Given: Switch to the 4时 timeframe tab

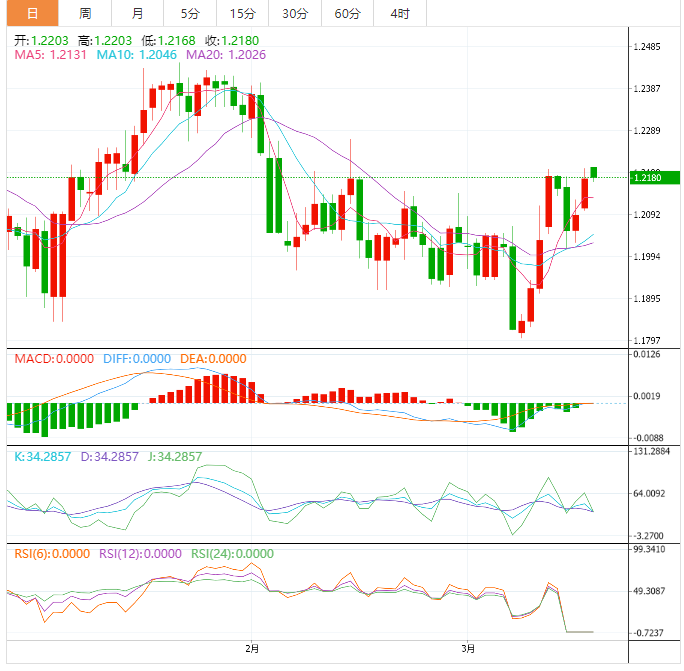Looking at the screenshot, I should (x=399, y=14).
